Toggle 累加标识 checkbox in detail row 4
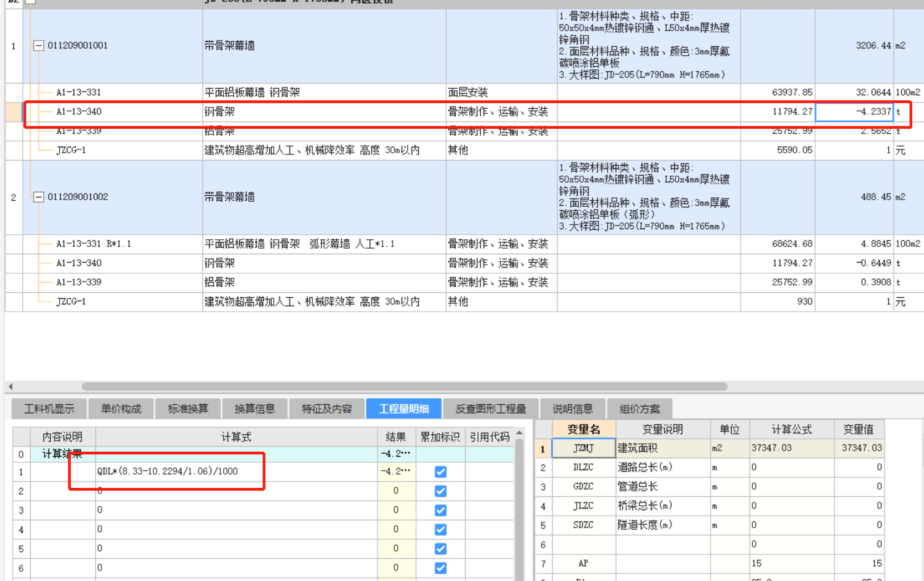Image resolution: width=924 pixels, height=581 pixels. click(x=441, y=529)
